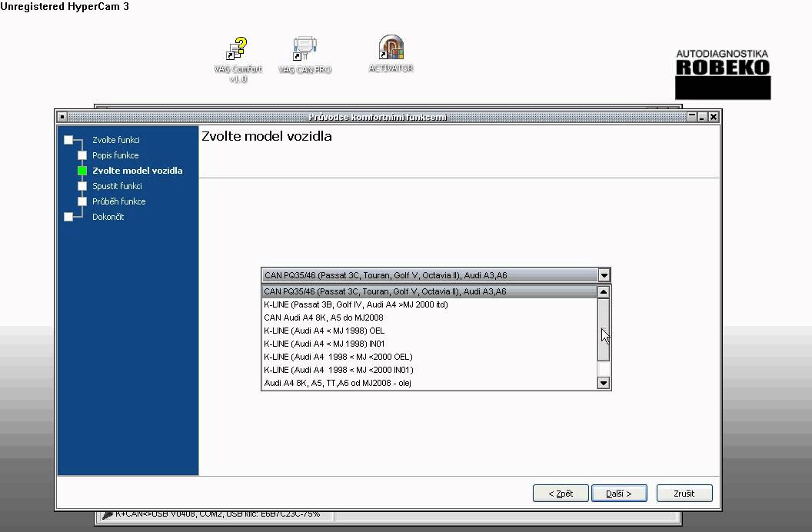Select the Popis funkce step
The image size is (812, 532).
click(x=115, y=155)
